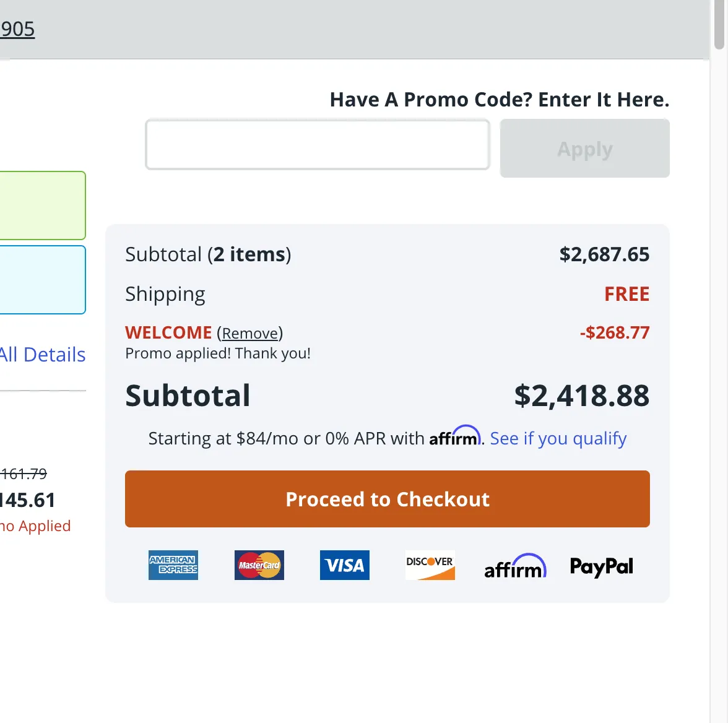This screenshot has width=728, height=723.
Task: Click the $2,418.88 subtotal amount
Action: click(581, 396)
